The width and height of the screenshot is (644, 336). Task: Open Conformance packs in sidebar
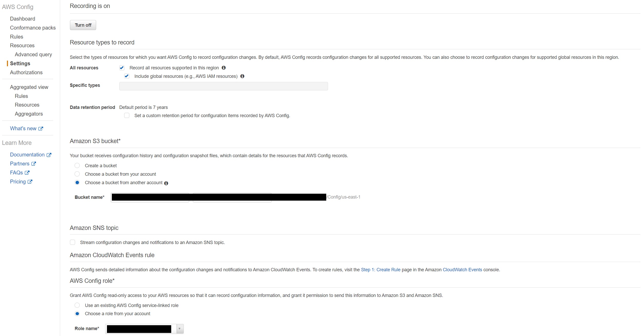point(33,28)
